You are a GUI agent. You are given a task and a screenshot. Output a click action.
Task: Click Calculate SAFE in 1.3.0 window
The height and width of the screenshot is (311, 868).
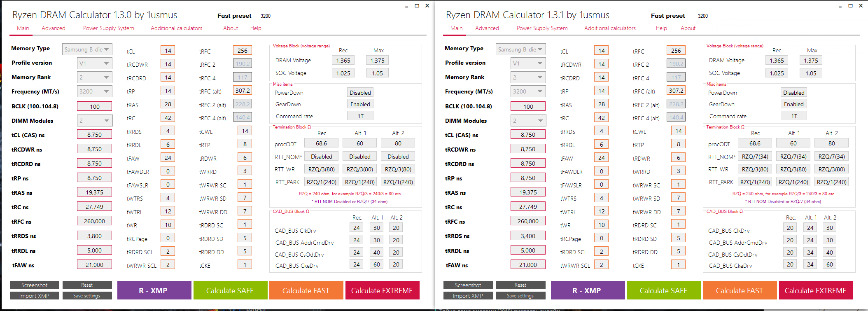230,290
